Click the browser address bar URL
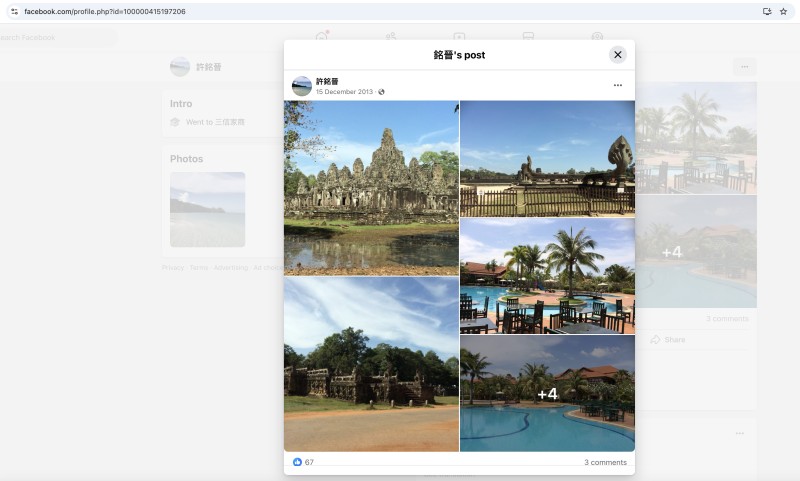800x481 pixels. [x=105, y=11]
